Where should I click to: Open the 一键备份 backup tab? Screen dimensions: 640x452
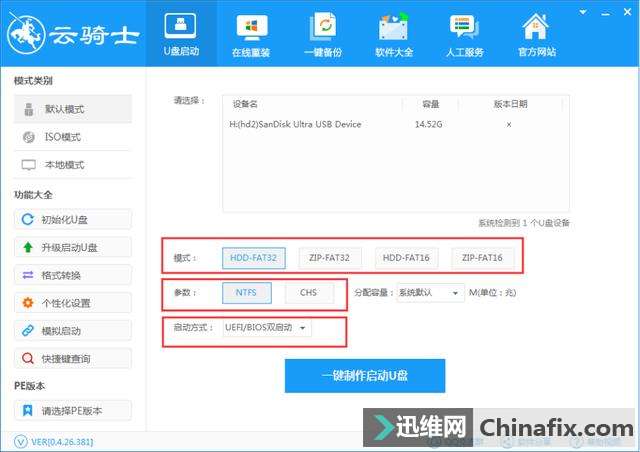tap(323, 35)
